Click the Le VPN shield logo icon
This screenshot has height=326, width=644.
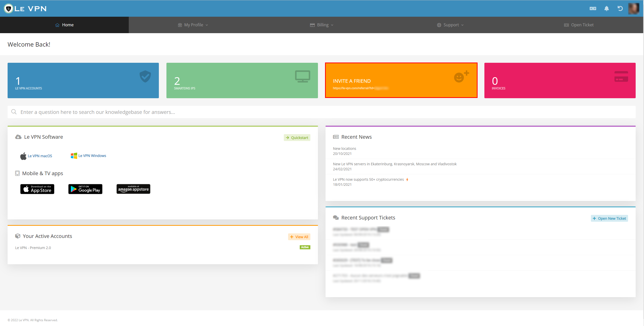point(8,8)
